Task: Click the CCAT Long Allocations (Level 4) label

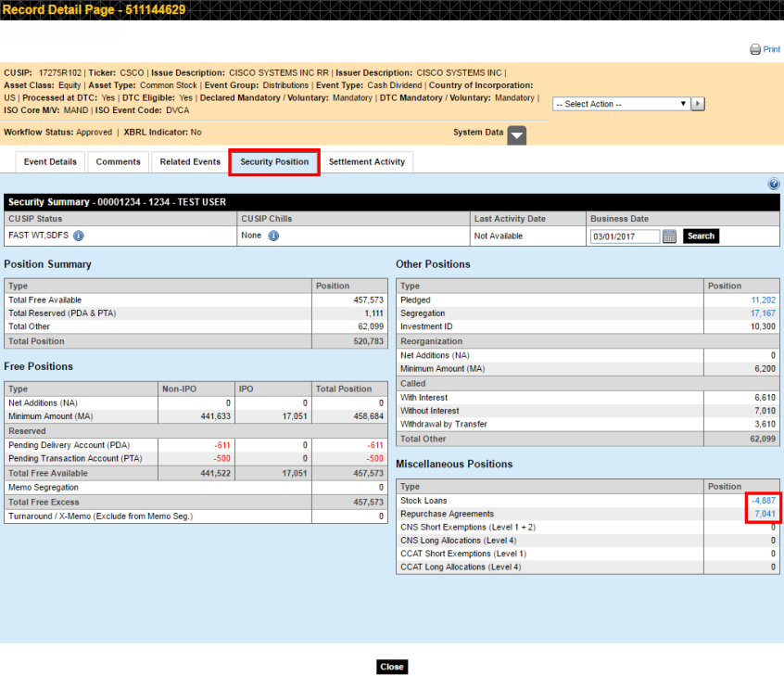Action: 461,567
